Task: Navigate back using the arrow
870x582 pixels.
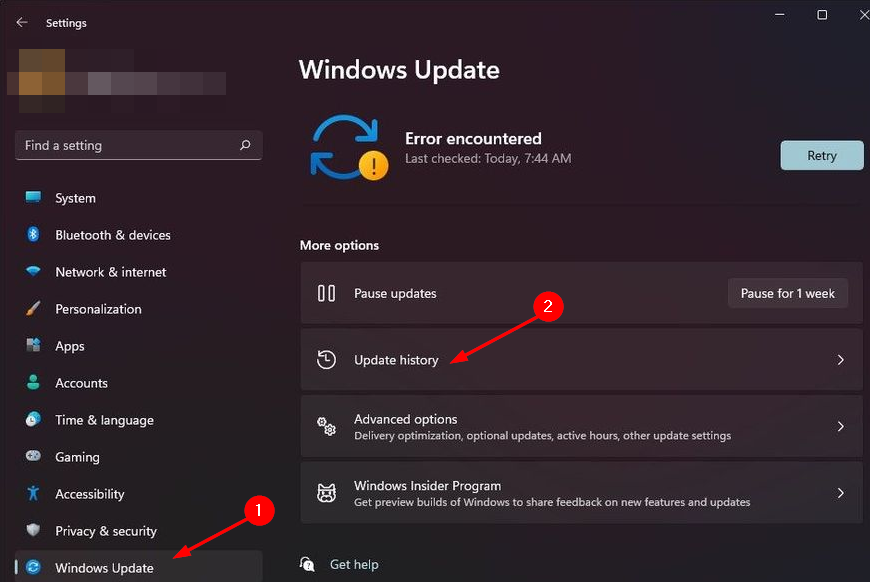Action: tap(20, 22)
